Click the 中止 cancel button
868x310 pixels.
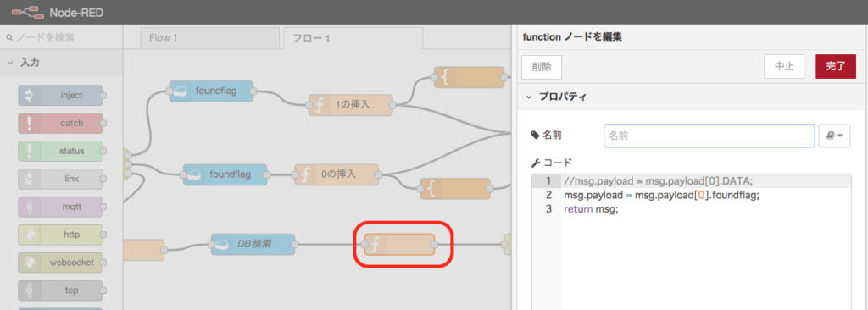click(784, 67)
